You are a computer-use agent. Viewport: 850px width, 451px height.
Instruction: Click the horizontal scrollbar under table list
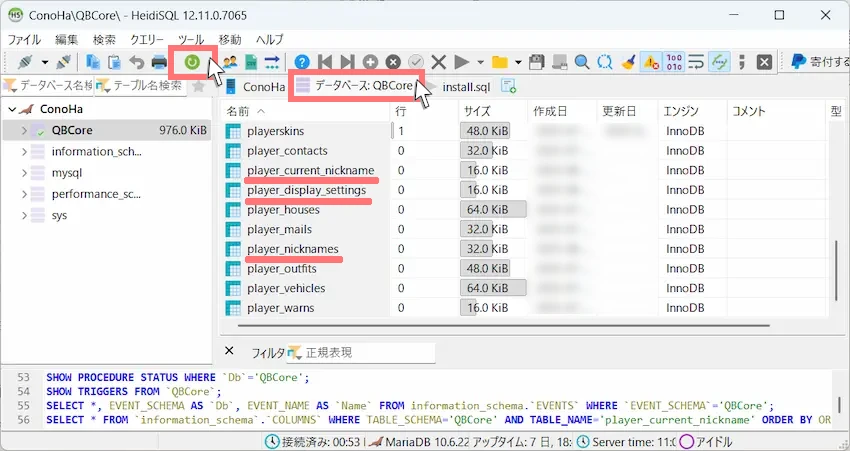tap(504, 326)
